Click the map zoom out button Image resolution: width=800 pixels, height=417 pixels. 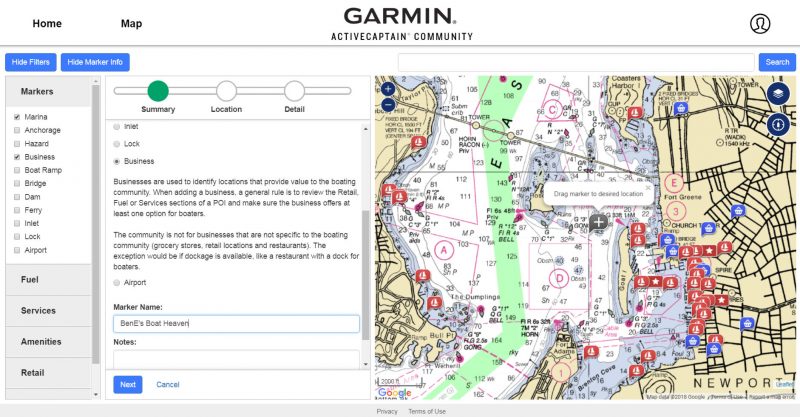pos(388,105)
